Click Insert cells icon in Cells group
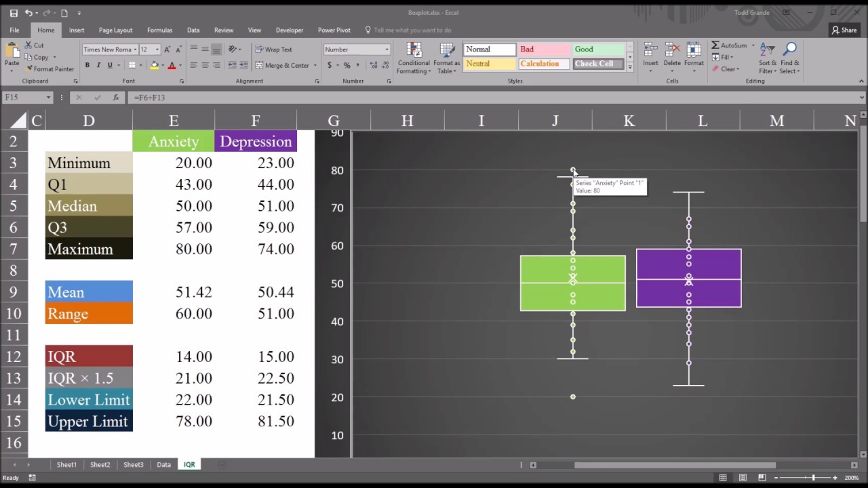Viewport: 868px width, 488px height. tap(650, 50)
